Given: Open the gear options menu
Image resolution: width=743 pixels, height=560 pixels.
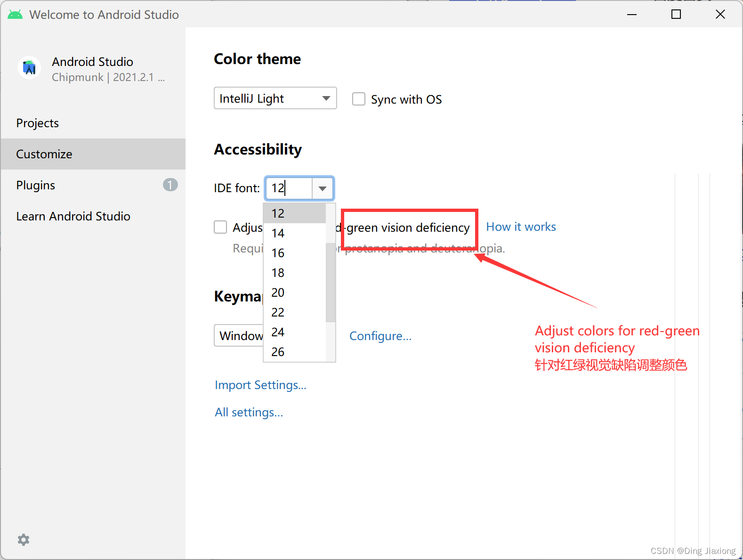Looking at the screenshot, I should click(24, 539).
